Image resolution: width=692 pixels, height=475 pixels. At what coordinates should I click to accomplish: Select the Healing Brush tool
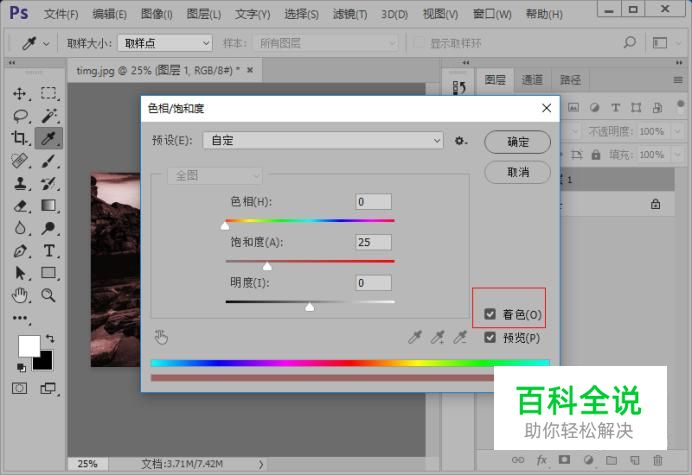[x=19, y=161]
